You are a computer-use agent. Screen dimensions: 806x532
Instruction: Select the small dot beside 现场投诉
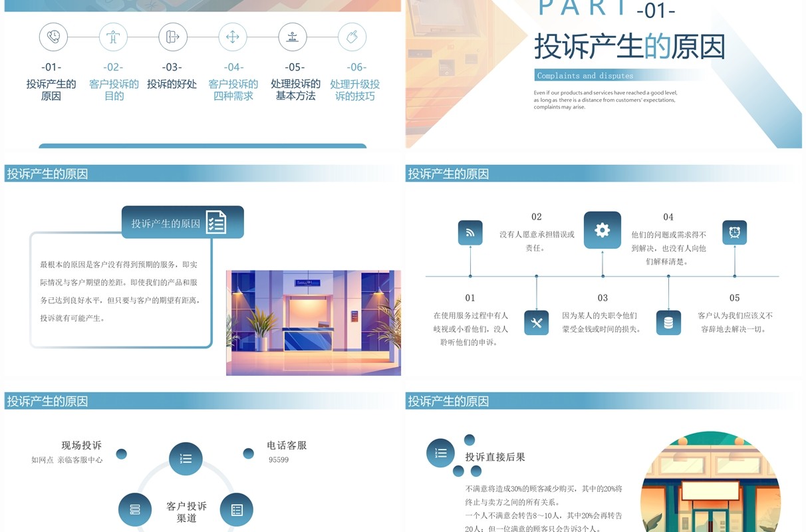click(122, 454)
